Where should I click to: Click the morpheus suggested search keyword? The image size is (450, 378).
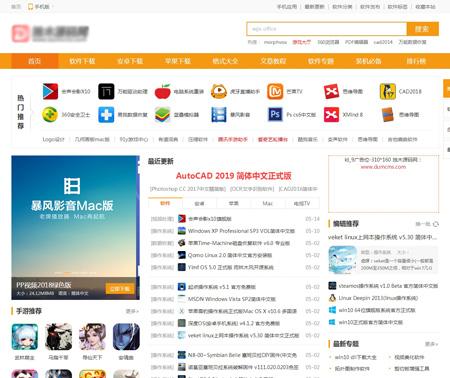(275, 42)
